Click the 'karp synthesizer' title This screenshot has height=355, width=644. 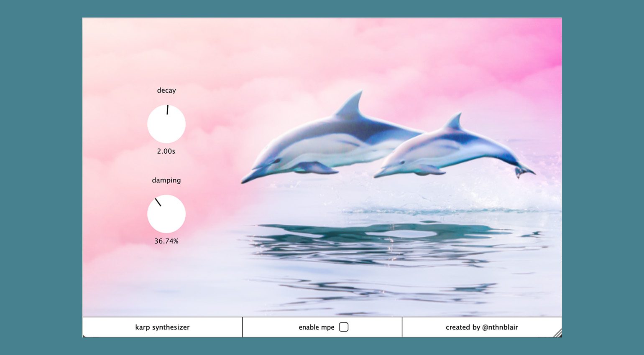(x=162, y=327)
